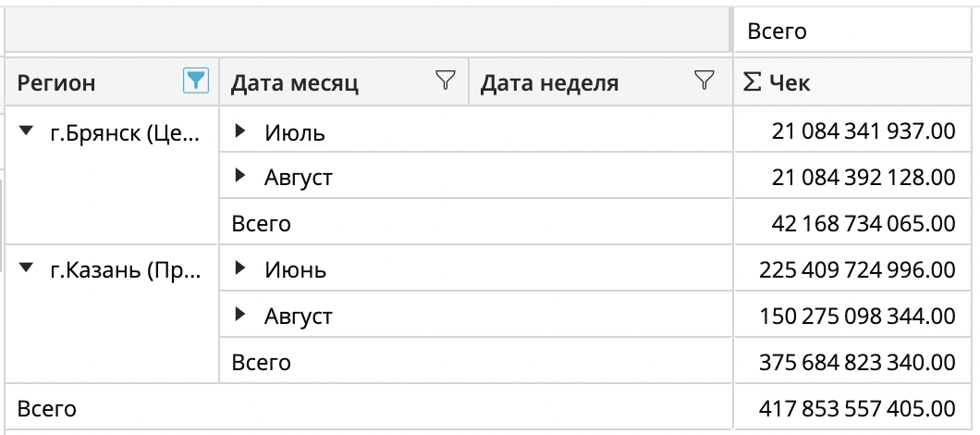The width and height of the screenshot is (980, 435).
Task: Expand Июль under г.Брянск
Action: [x=241, y=132]
